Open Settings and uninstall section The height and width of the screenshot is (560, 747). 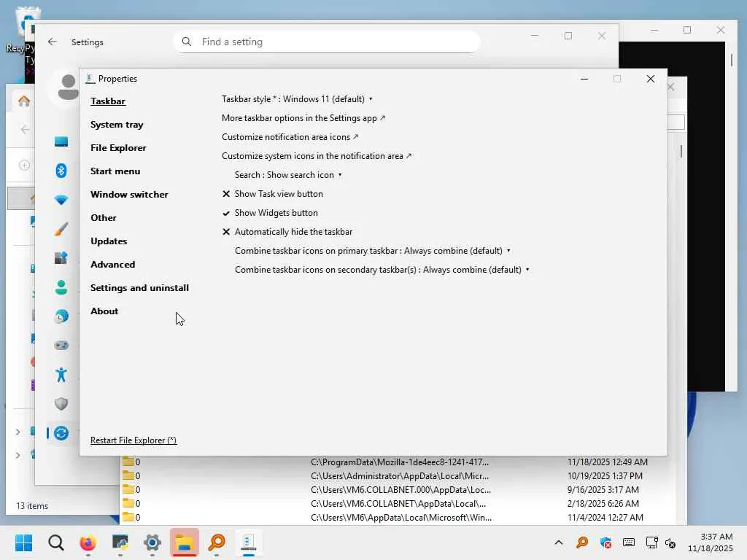[139, 287]
